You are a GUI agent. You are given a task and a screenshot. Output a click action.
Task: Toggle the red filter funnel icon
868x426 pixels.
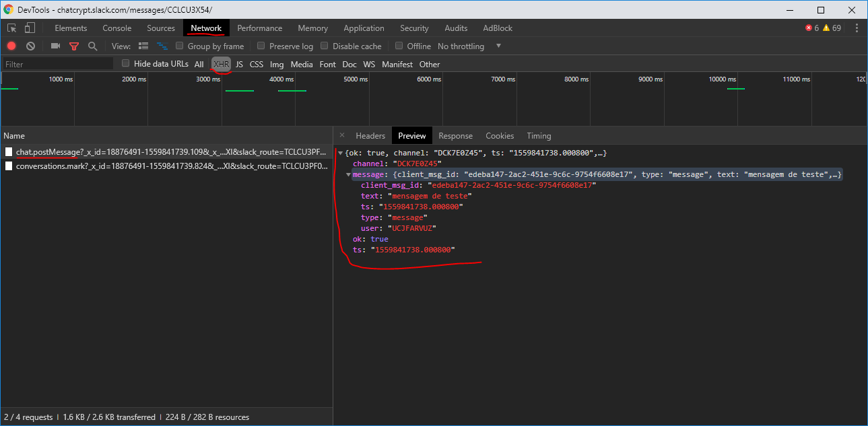click(x=74, y=46)
